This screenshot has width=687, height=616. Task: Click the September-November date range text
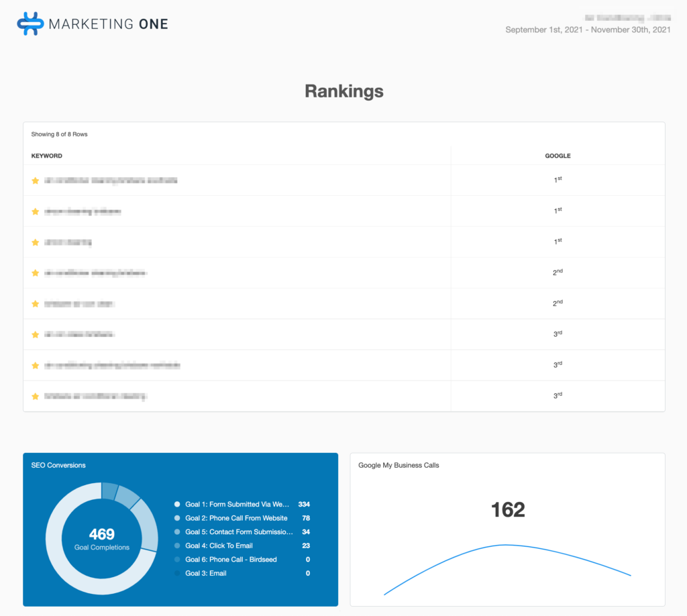588,30
